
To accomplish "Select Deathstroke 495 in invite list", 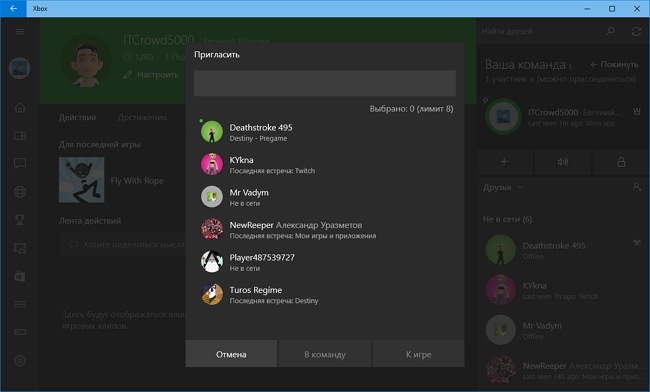I will point(325,132).
